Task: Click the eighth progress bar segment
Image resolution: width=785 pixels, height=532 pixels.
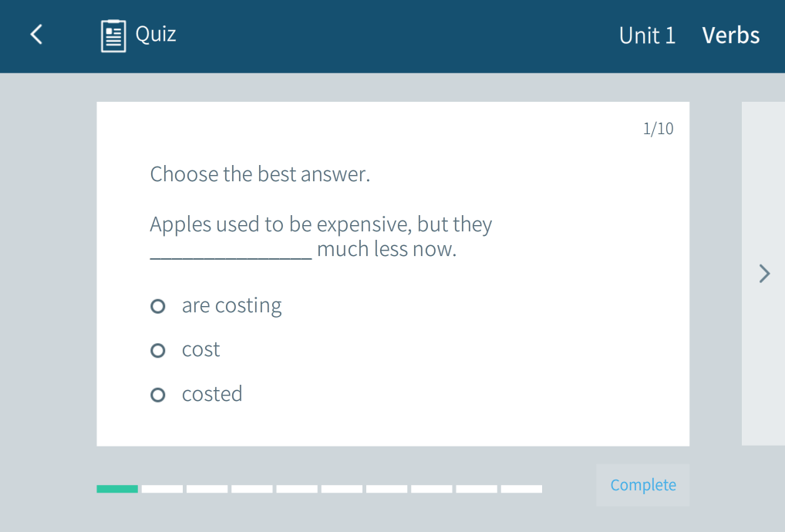Action: pos(431,489)
